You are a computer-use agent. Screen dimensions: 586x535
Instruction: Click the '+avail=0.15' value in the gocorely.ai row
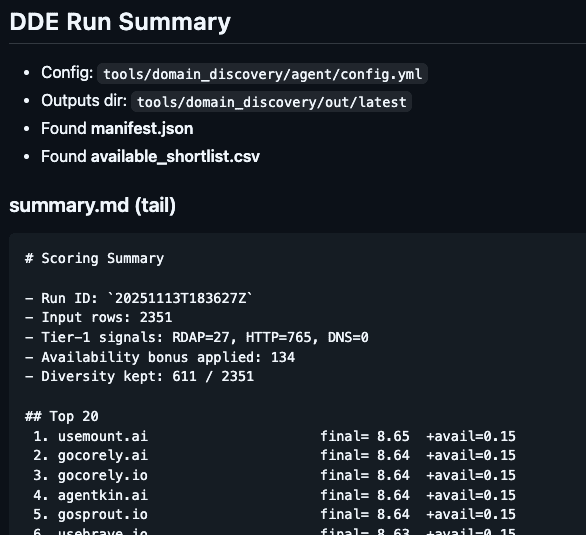(471, 456)
